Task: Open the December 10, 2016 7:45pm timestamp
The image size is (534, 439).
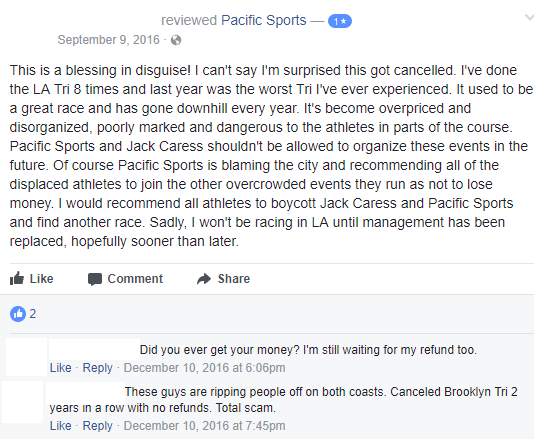Action: pyautogui.click(x=204, y=426)
